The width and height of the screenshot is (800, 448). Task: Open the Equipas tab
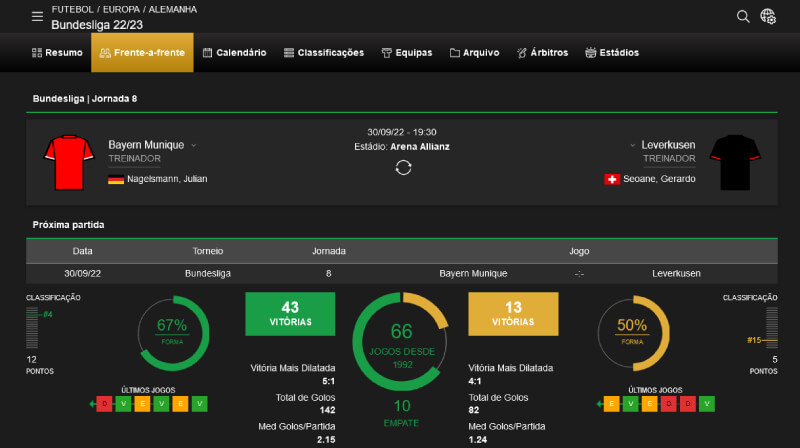(x=407, y=53)
